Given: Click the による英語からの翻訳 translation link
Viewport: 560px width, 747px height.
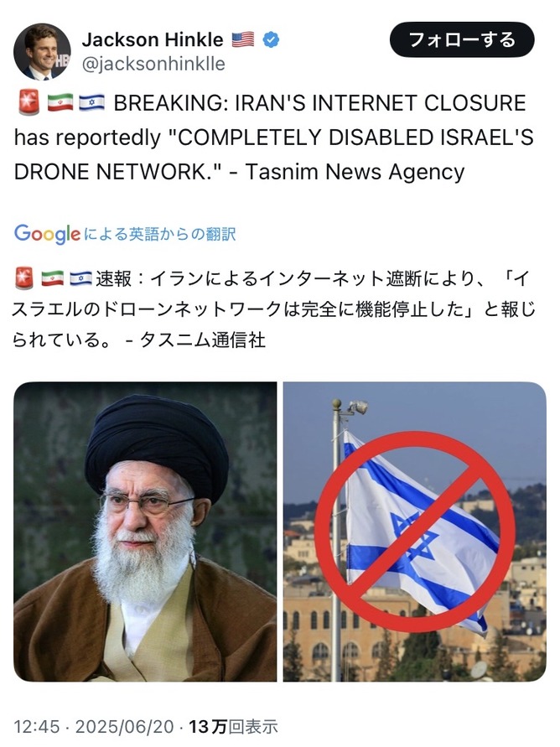Looking at the screenshot, I should tap(159, 234).
